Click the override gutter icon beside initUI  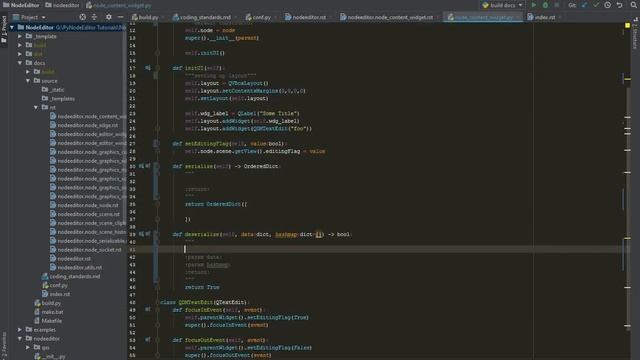click(x=148, y=68)
